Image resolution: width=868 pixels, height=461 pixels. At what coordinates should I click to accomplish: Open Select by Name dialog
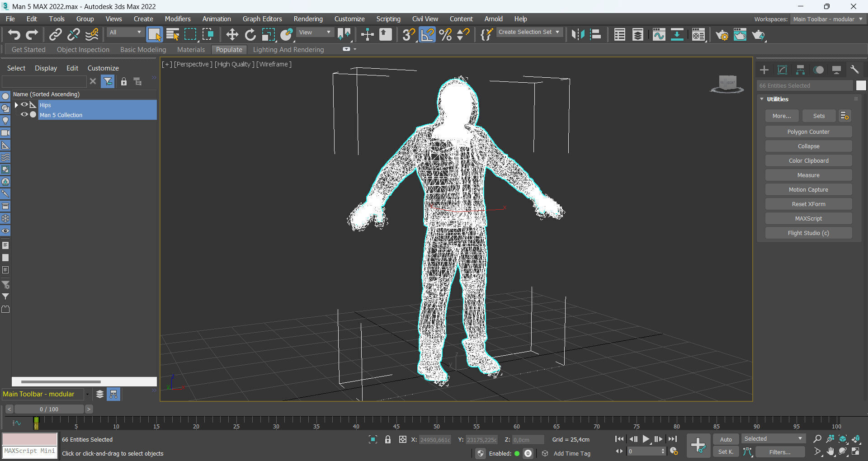pos(172,34)
